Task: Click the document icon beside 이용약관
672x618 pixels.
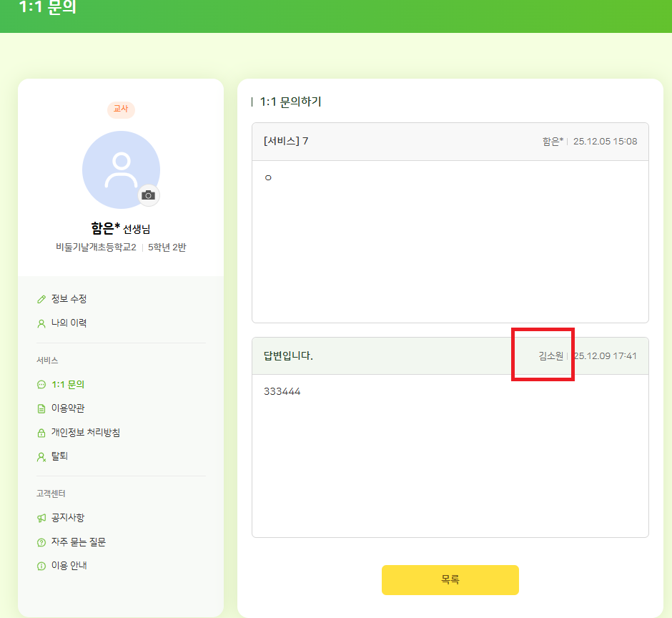Action: point(41,409)
